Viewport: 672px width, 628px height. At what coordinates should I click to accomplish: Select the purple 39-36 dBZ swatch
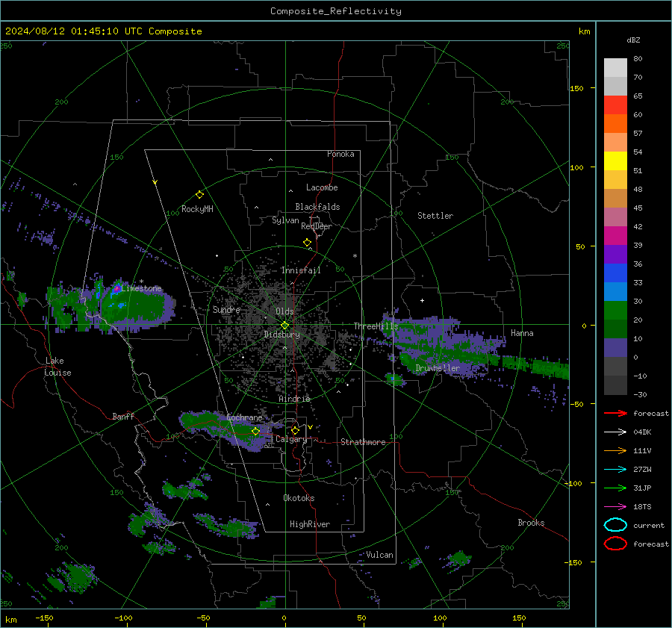(x=615, y=254)
